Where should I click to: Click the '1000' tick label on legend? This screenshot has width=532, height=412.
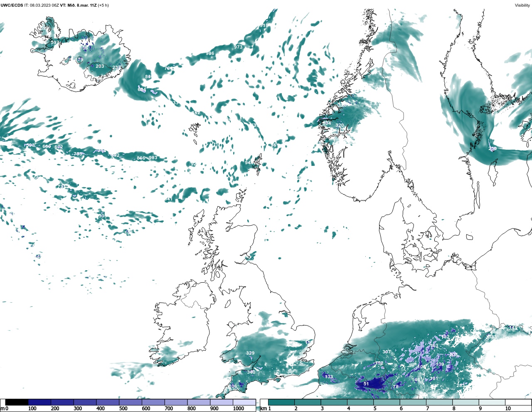[239, 409]
